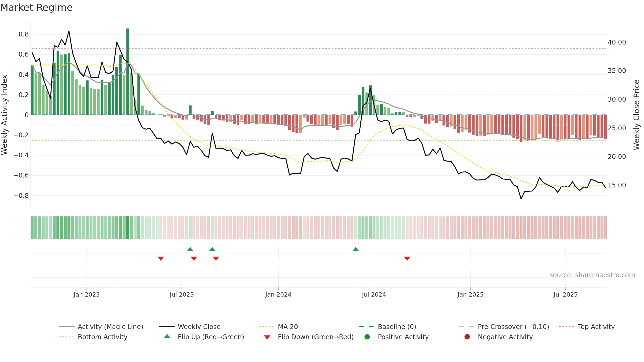Click the 40.00 price axis tick
Image resolution: width=644 pixels, height=362 pixels.
pyautogui.click(x=617, y=42)
